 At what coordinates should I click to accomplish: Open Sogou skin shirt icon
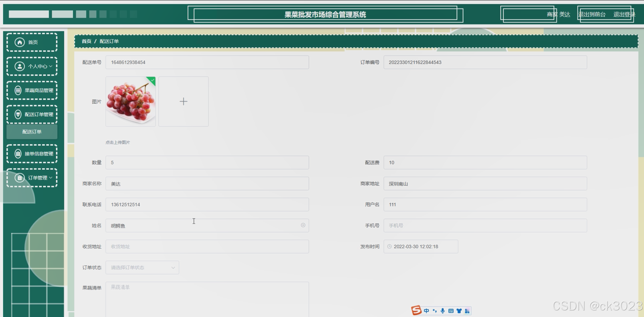pos(459,311)
